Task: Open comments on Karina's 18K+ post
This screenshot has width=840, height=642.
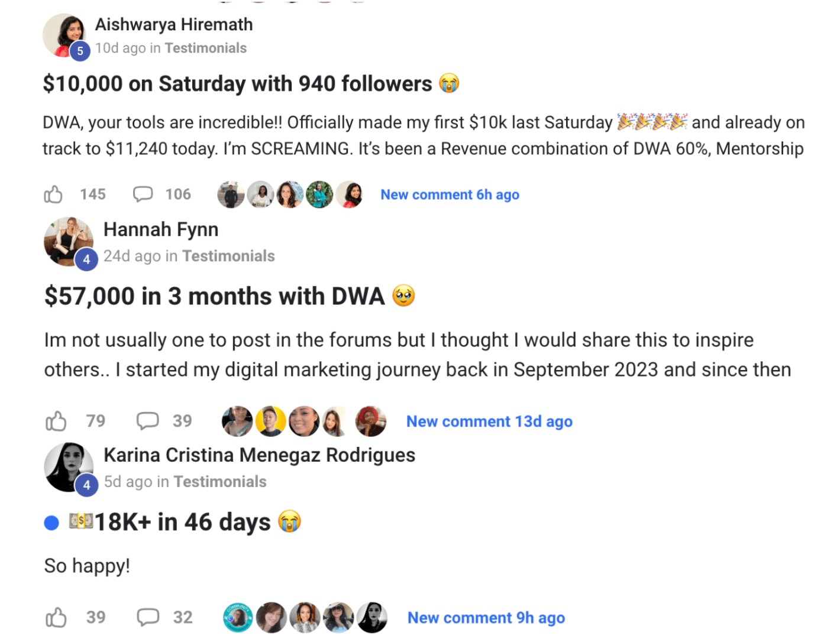Action: pyautogui.click(x=148, y=617)
